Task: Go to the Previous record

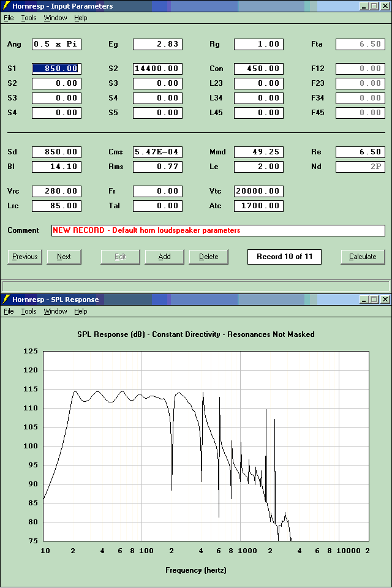Action: [x=24, y=257]
